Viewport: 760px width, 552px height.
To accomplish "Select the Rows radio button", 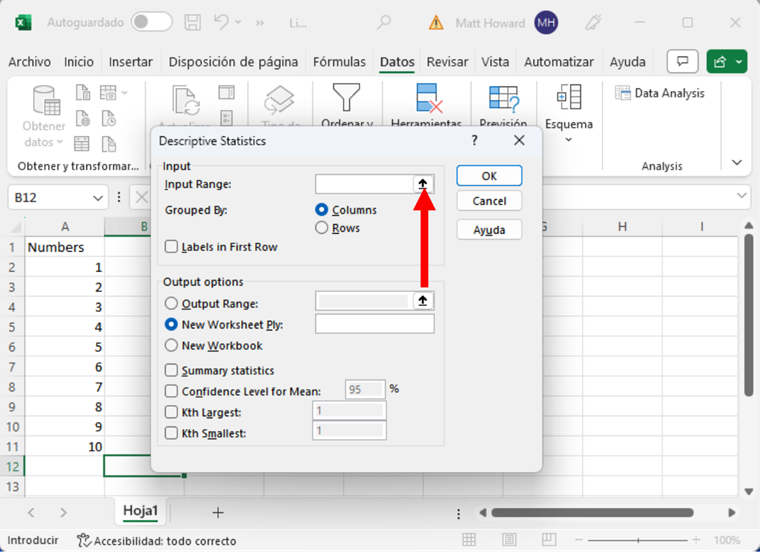I will (x=322, y=228).
